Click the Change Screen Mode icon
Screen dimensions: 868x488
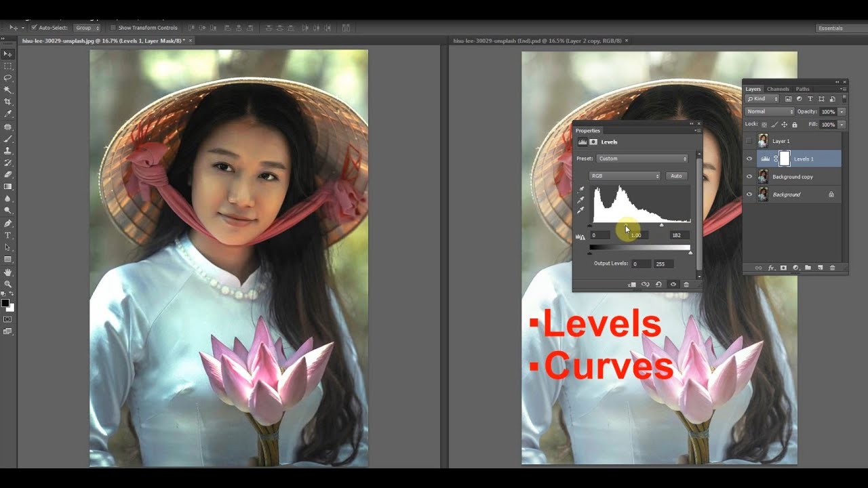[x=8, y=331]
